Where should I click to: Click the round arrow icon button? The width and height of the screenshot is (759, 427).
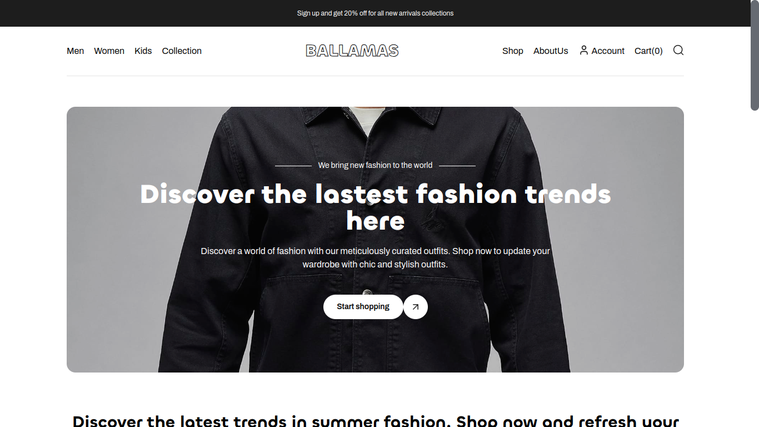(x=415, y=307)
